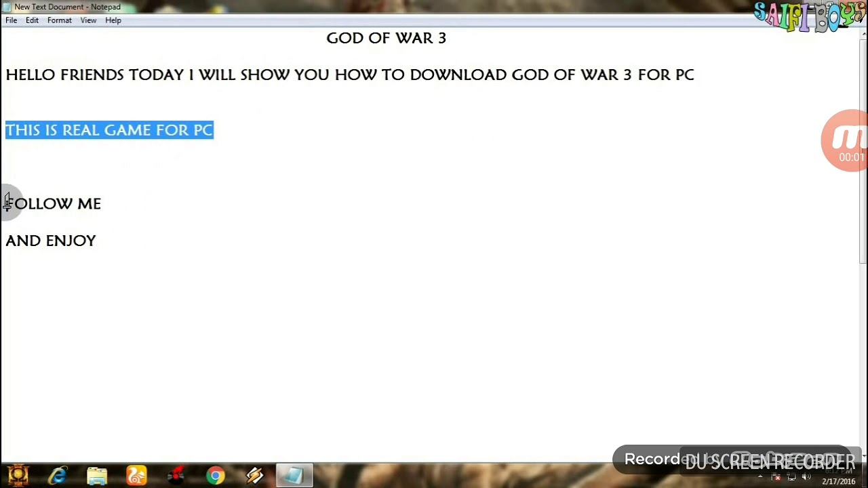Click the FOLLOW ME line
Screen dimensions: 868x488
click(x=53, y=203)
